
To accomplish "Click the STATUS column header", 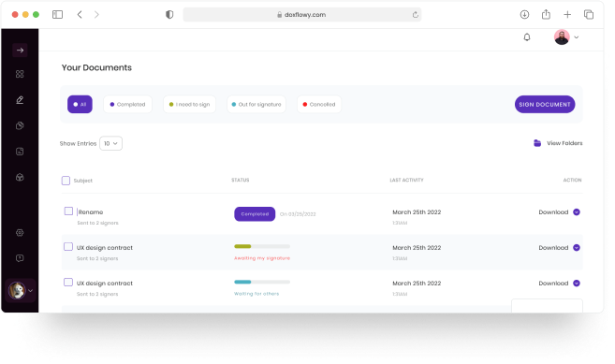I will [x=240, y=180].
